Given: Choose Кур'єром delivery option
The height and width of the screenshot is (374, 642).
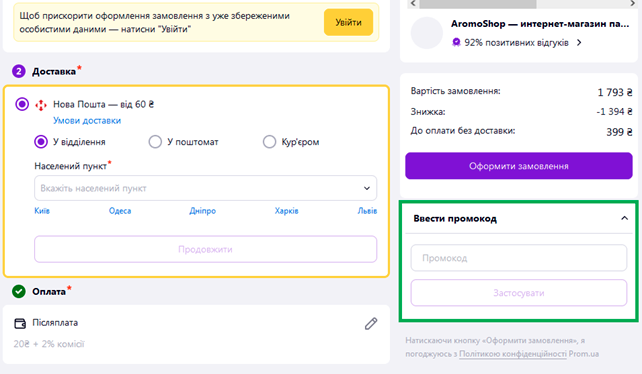Looking at the screenshot, I should point(269,142).
